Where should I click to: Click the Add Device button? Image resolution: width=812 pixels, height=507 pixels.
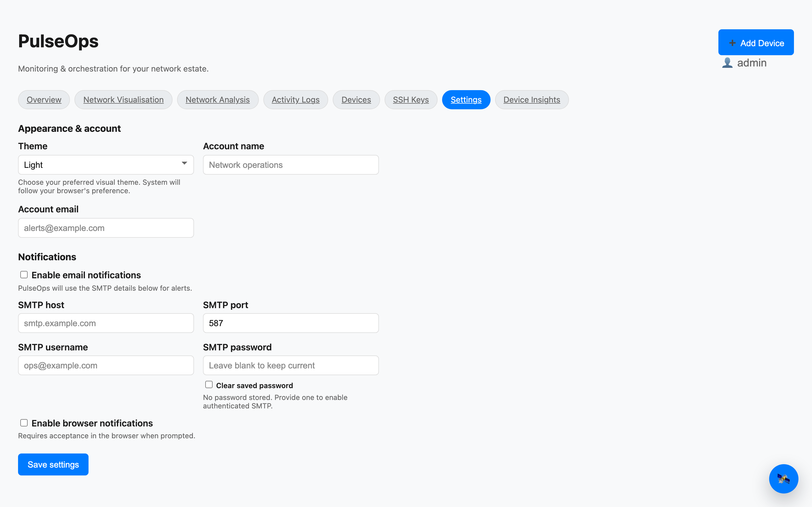(756, 42)
